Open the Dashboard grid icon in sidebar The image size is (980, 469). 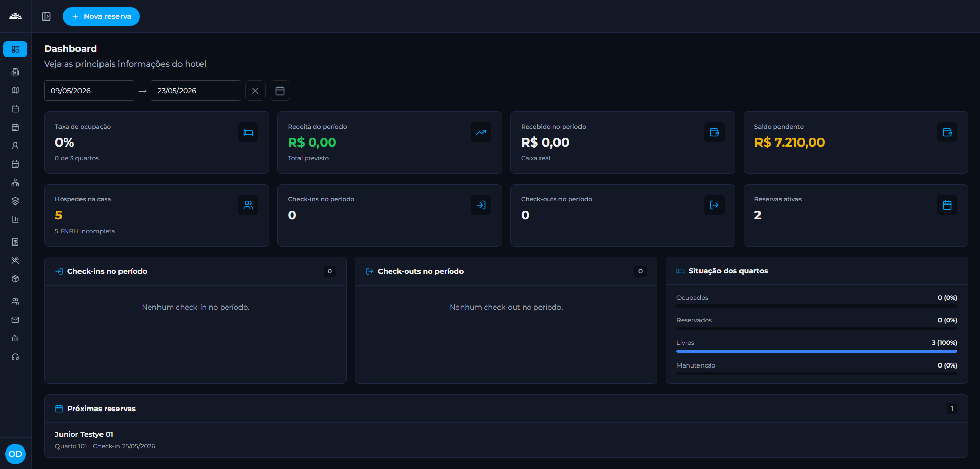click(x=15, y=49)
